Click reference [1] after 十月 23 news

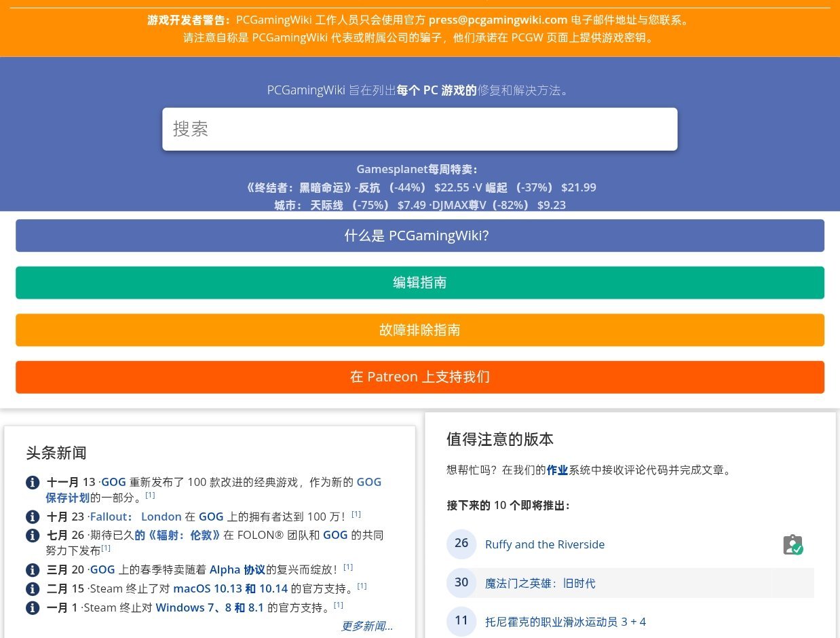(356, 514)
